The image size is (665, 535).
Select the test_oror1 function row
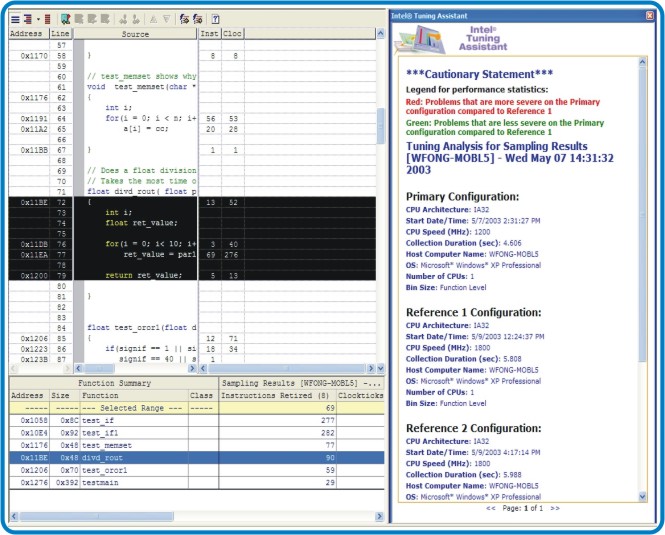197,470
